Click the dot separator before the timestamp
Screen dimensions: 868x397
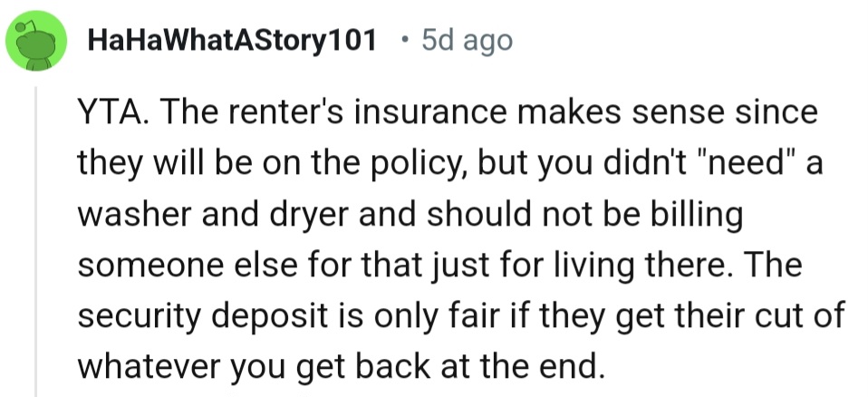tap(406, 41)
